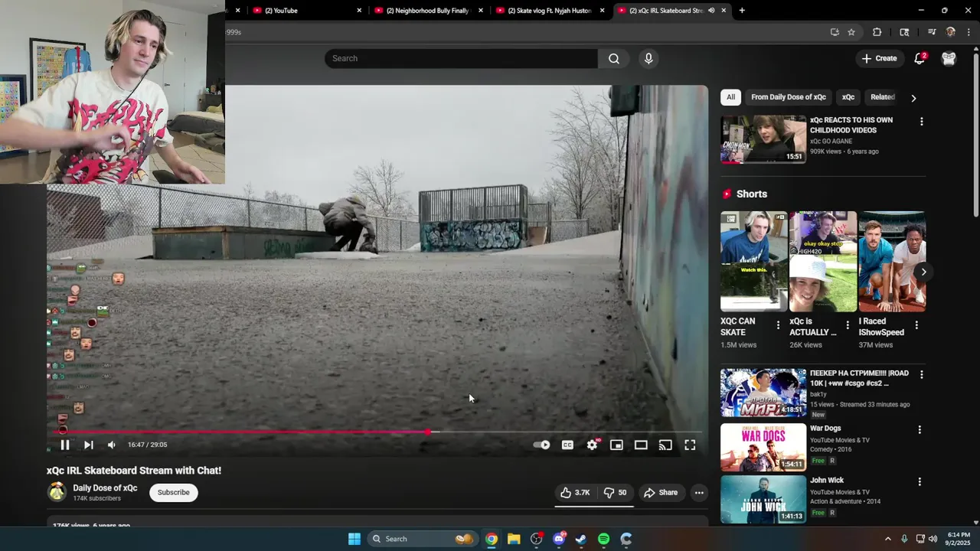Open Chrome media controls icon
This screenshot has width=980, height=551.
click(x=932, y=32)
